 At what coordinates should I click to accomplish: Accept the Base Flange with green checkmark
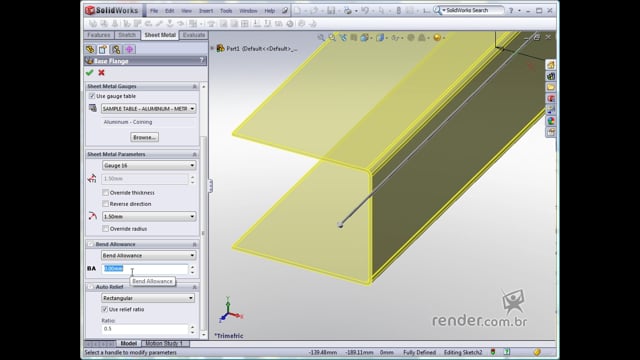click(90, 73)
